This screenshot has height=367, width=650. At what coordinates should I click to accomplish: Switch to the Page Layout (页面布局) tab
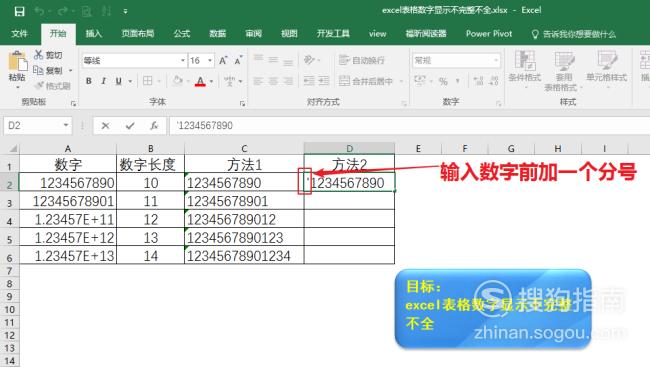(138, 34)
